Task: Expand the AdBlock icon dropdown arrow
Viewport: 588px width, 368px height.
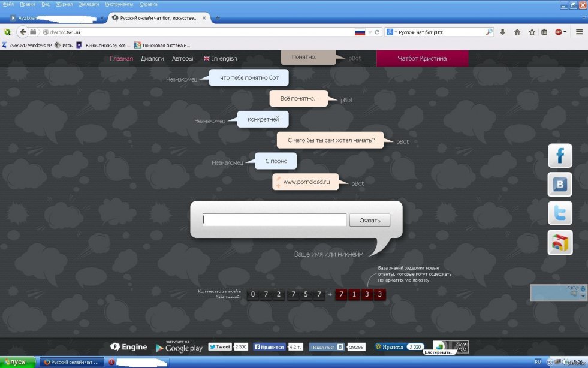Action: pos(566,32)
